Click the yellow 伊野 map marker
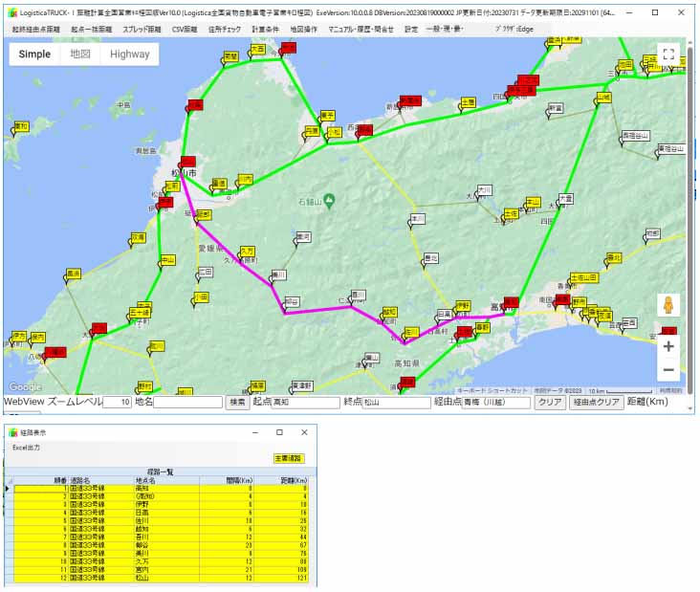Screen dimensions: 700x592 click(x=463, y=306)
